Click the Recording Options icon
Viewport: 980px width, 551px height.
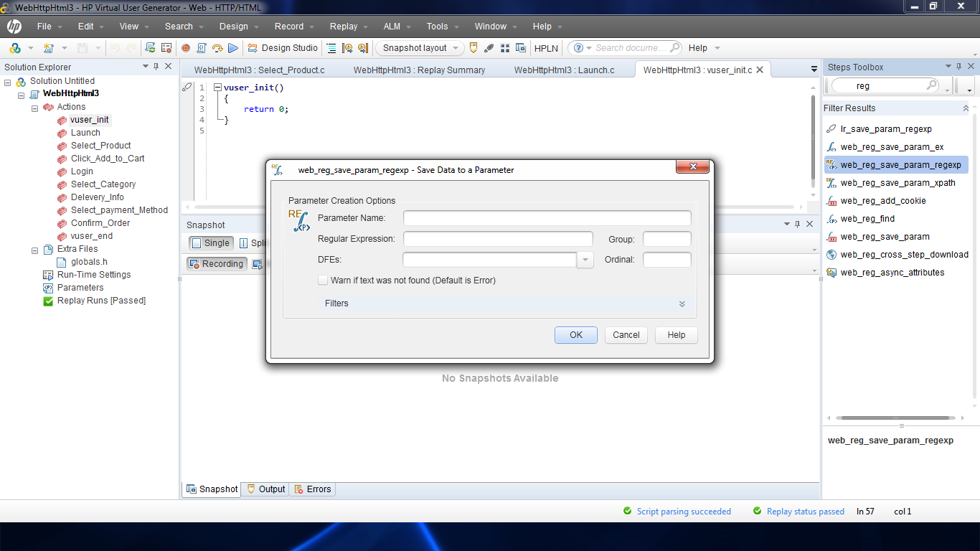pyautogui.click(x=166, y=48)
